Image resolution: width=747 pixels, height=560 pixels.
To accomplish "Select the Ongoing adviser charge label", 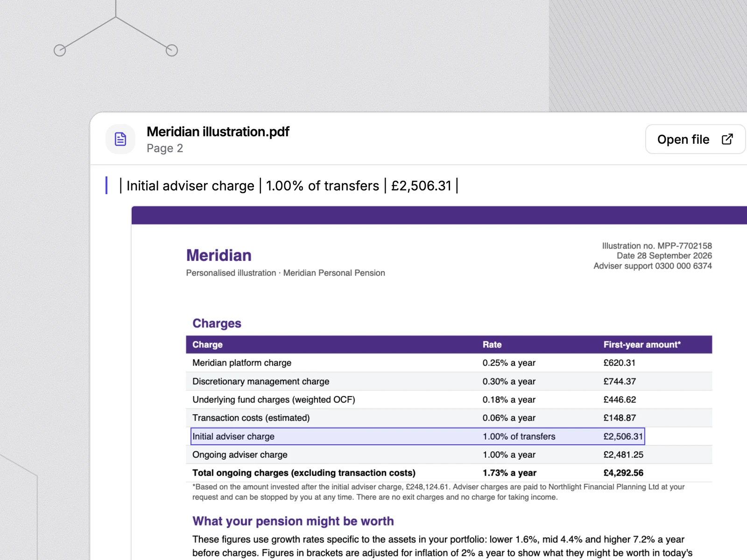I will pos(240,455).
